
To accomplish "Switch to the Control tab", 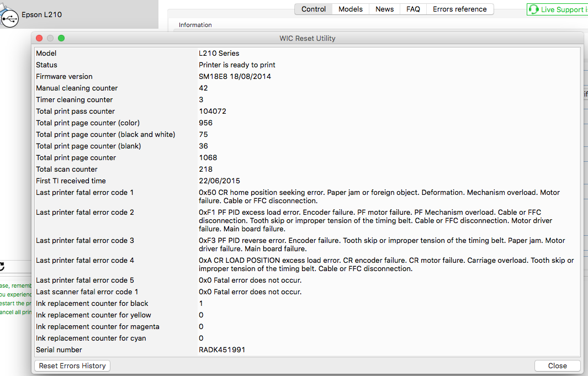I will pyautogui.click(x=314, y=9).
